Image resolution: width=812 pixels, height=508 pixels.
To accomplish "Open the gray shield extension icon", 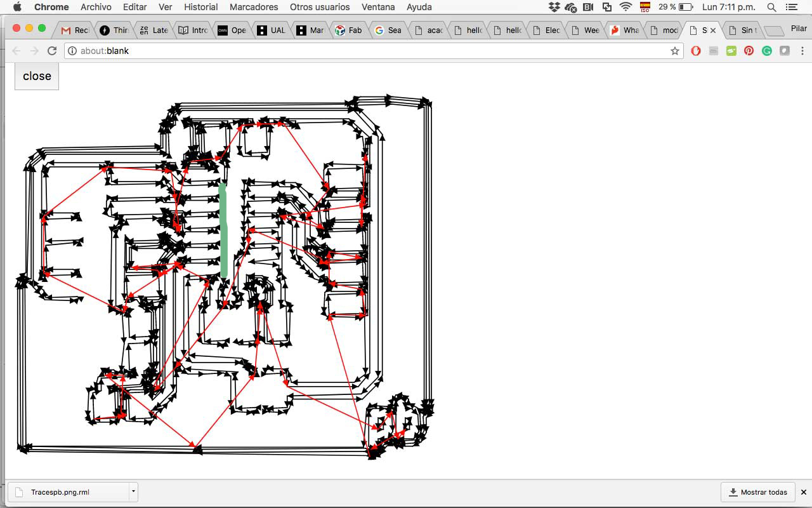I will click(x=785, y=51).
